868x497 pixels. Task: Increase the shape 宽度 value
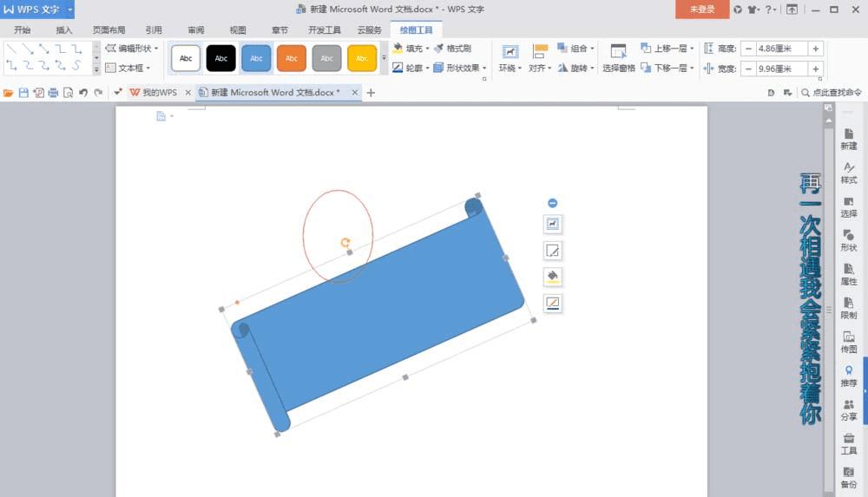(x=815, y=69)
